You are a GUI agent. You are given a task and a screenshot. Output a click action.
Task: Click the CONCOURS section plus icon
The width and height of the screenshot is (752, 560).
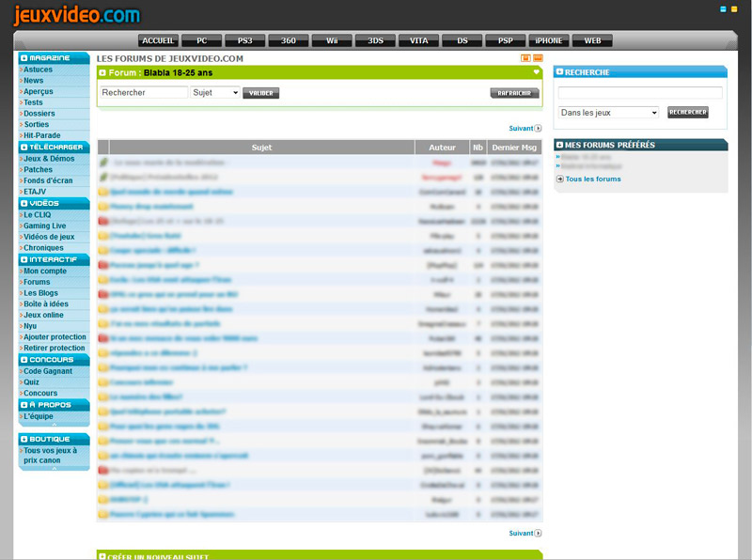tap(24, 360)
